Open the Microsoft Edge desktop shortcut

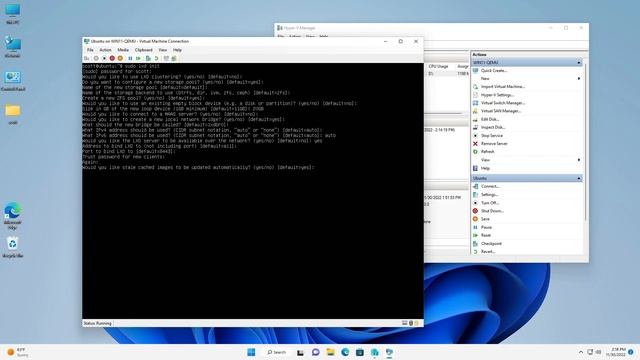pyautogui.click(x=13, y=215)
